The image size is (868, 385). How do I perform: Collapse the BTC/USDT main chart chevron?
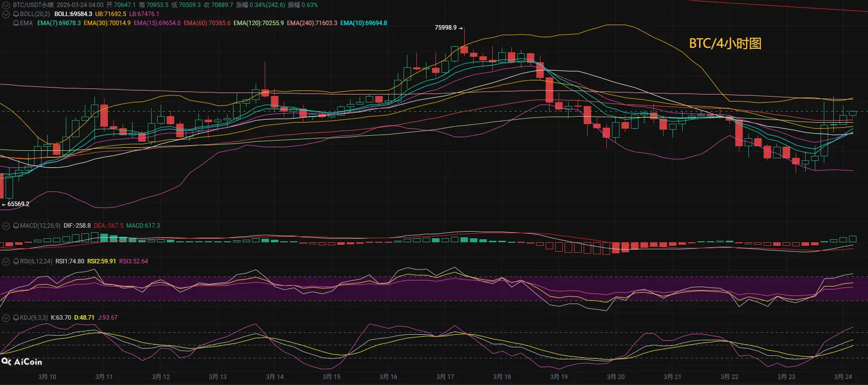pyautogui.click(x=6, y=5)
